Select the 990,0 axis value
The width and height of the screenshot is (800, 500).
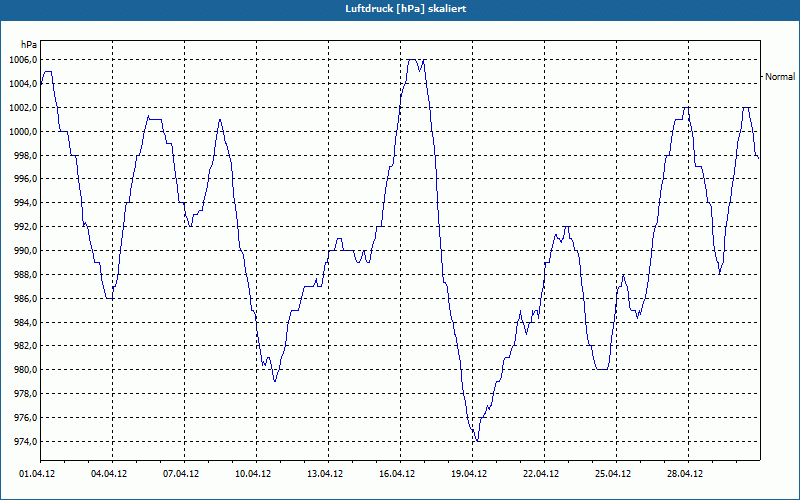[25, 251]
